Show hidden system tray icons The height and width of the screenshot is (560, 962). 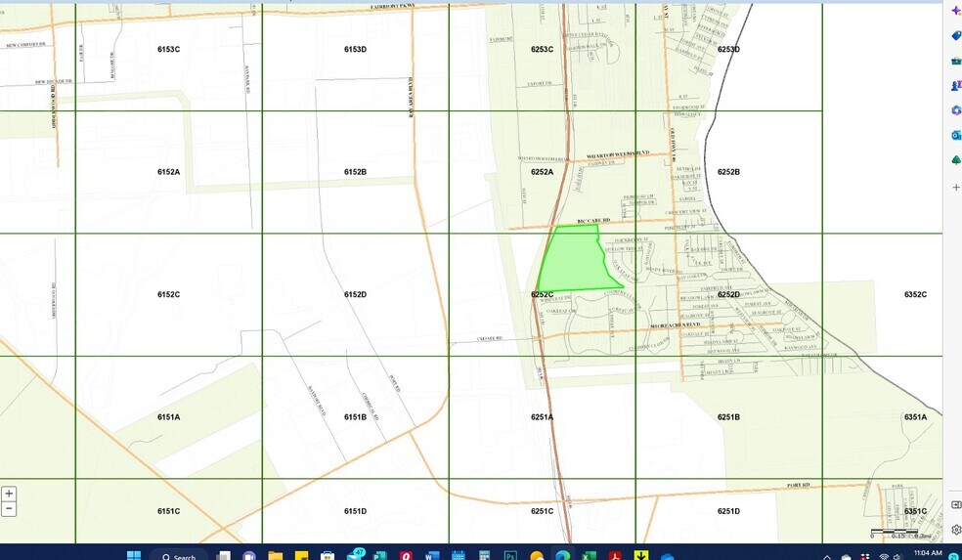click(x=827, y=556)
